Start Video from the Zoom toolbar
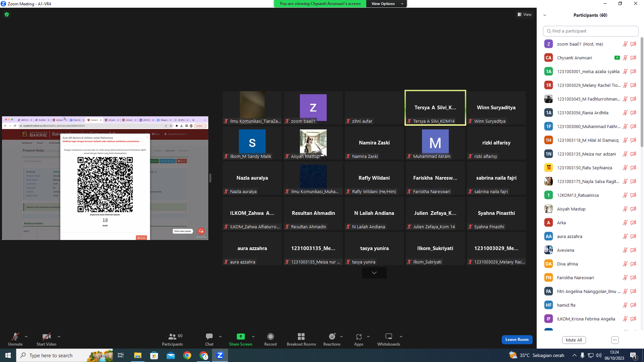Image resolution: width=644 pixels, height=362 pixels. [x=46, y=339]
